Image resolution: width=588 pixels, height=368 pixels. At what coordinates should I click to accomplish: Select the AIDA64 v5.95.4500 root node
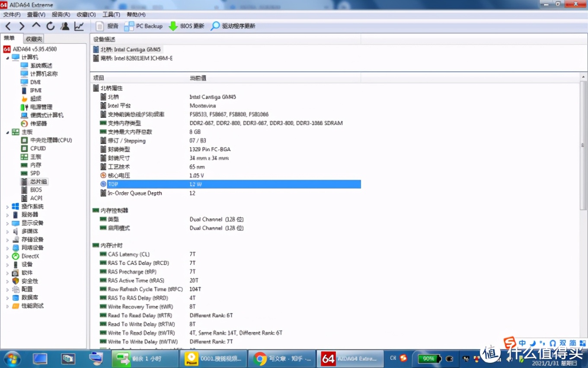[30, 49]
